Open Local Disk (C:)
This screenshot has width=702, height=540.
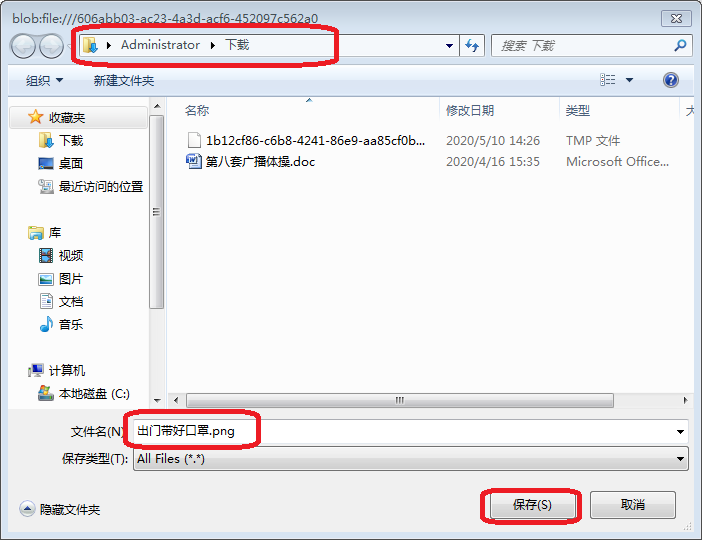coord(84,393)
